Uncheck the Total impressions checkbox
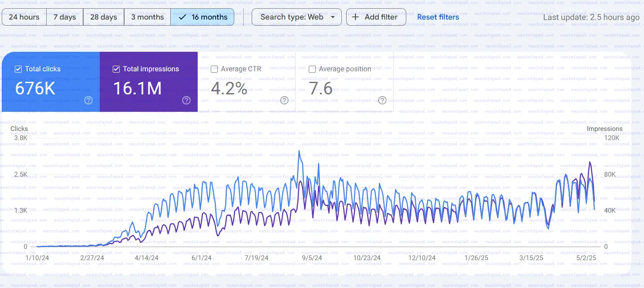644x288 pixels. pos(116,69)
